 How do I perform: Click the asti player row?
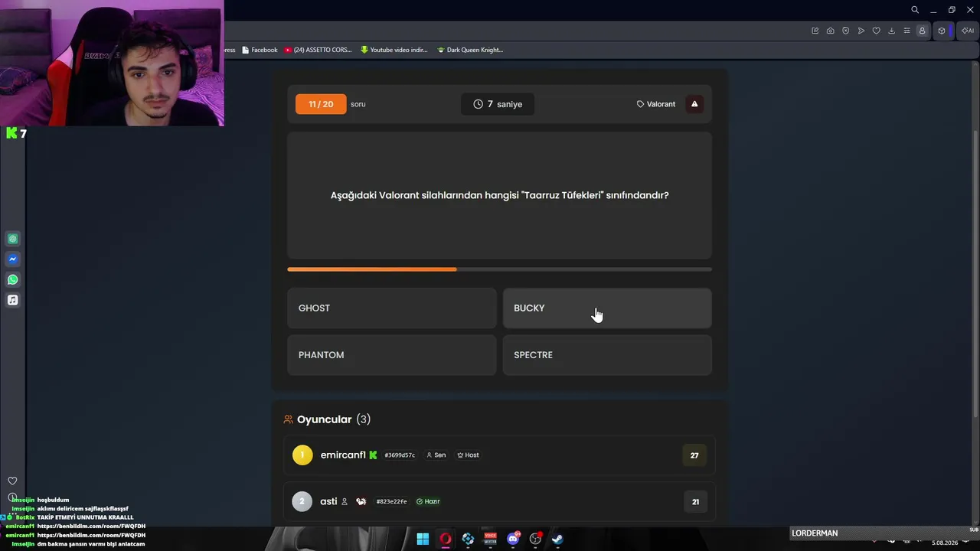pyautogui.click(x=499, y=502)
